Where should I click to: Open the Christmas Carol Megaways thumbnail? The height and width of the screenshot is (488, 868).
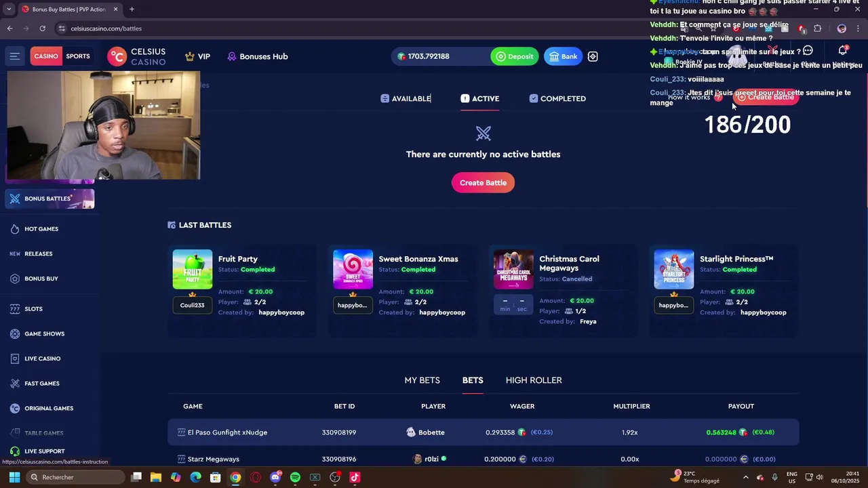tap(513, 269)
